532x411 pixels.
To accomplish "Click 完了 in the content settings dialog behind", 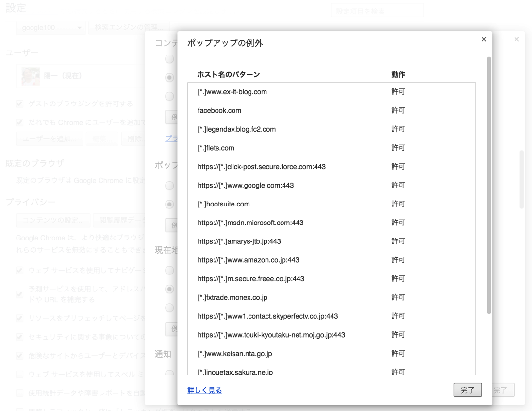I will pyautogui.click(x=503, y=390).
